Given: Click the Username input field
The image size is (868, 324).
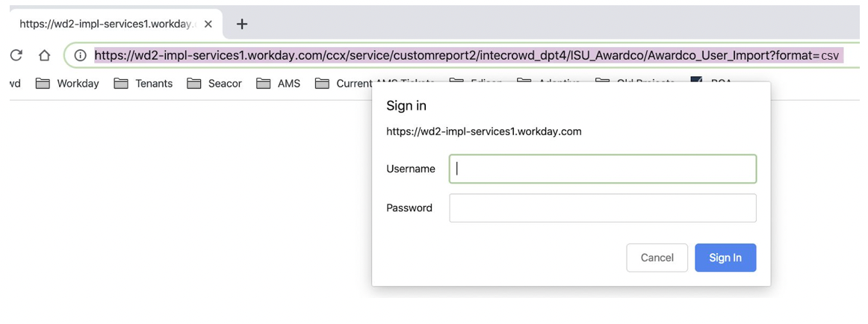Looking at the screenshot, I should [x=602, y=169].
